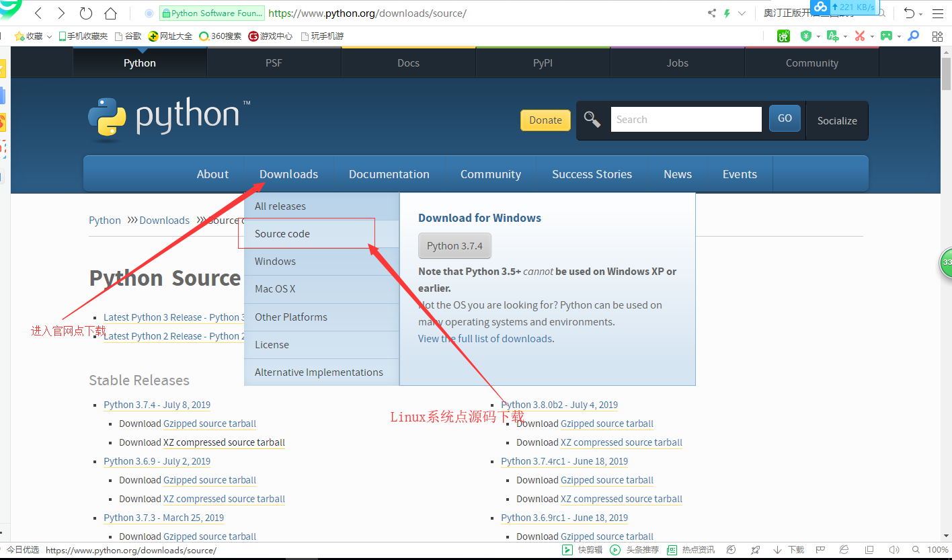Image resolution: width=952 pixels, height=560 pixels.
Task: Open Python 3.7.4 - July 8, 2019 link
Action: 157,405
